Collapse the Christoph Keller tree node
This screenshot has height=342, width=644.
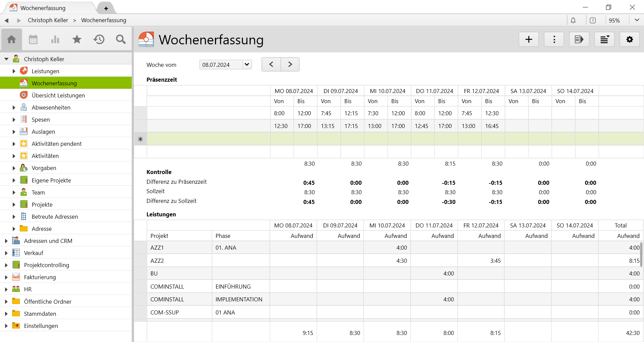coord(6,59)
